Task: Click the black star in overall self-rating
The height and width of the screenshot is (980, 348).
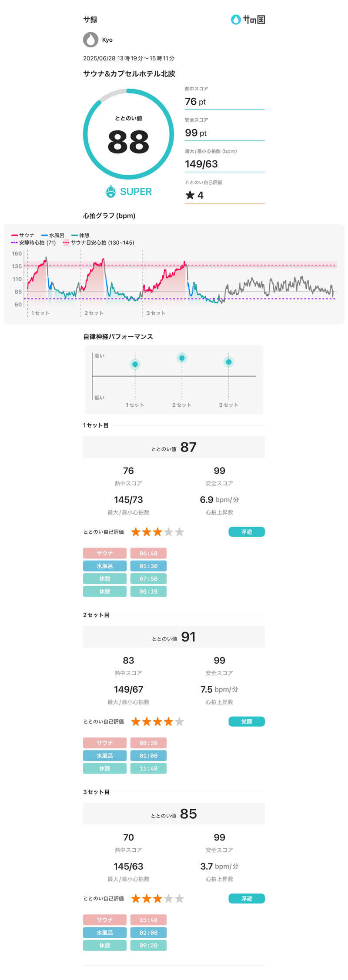Action: [x=190, y=195]
